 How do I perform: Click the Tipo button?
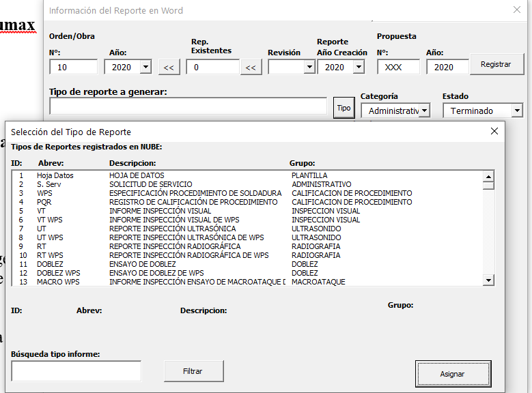344,108
